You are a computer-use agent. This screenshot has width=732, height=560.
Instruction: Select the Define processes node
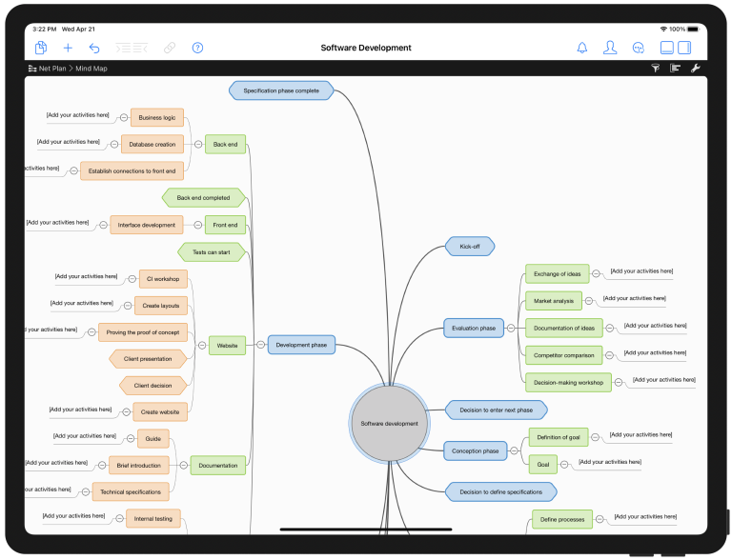(562, 519)
